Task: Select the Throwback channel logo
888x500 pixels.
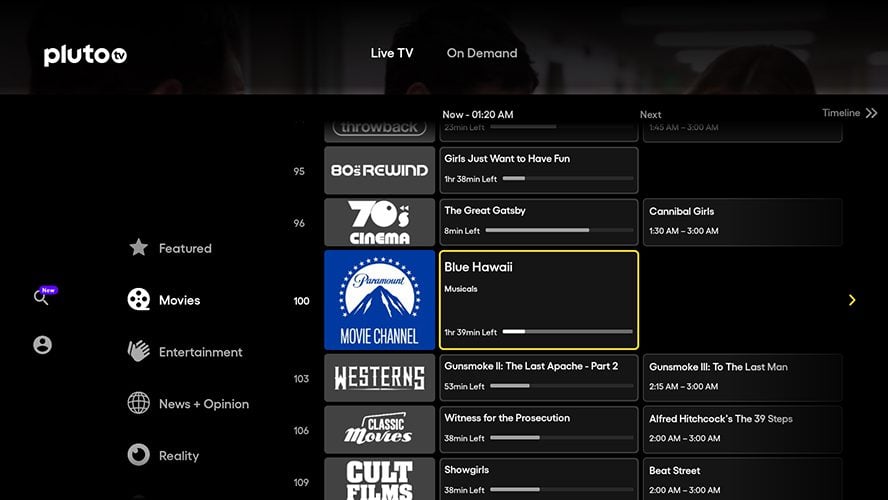Action: pos(379,131)
